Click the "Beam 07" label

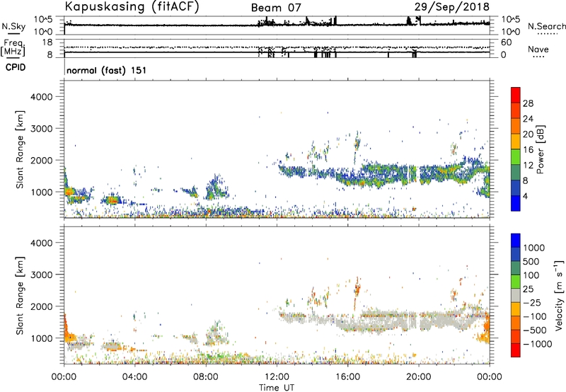[x=276, y=8]
